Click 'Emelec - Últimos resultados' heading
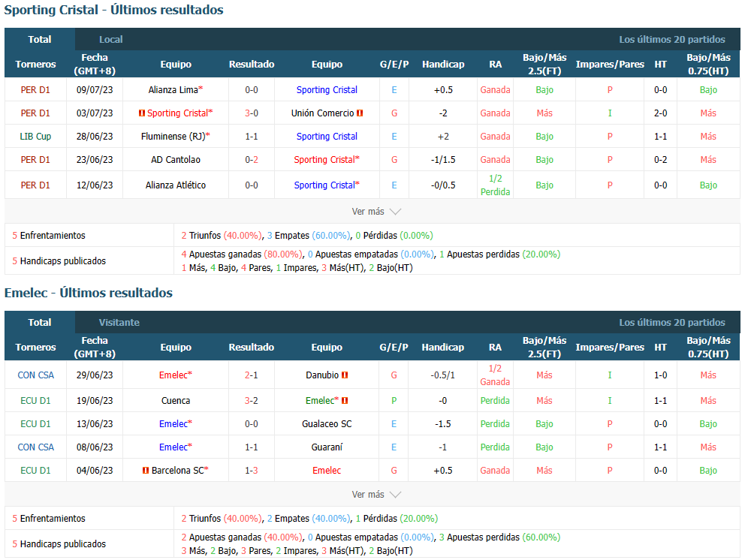The width and height of the screenshot is (745, 560). point(88,293)
